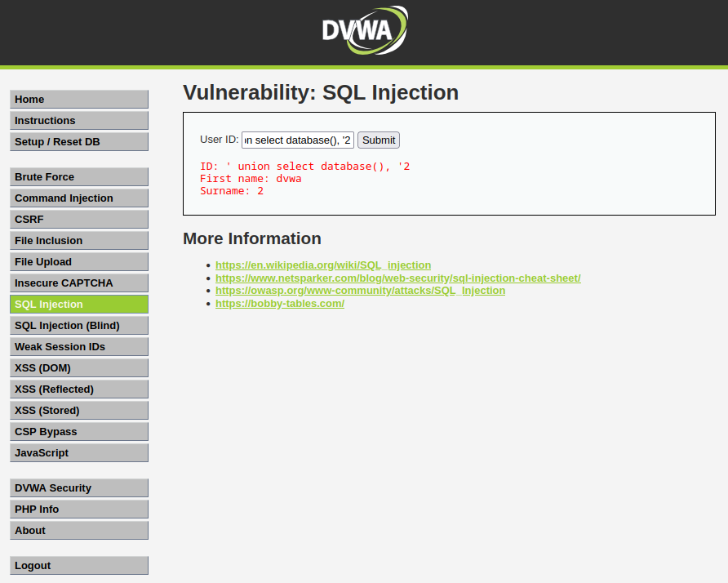Open the About page
Screen dimensions: 728x583
[x=79, y=531]
